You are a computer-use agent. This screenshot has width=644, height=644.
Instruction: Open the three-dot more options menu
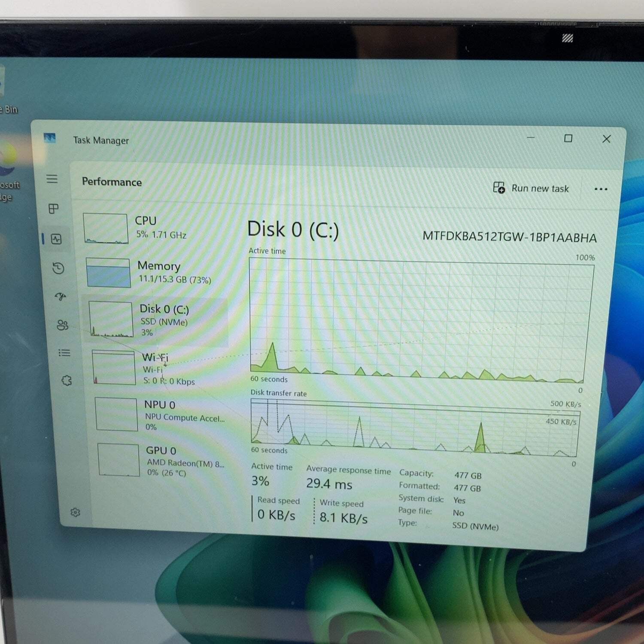coord(601,189)
